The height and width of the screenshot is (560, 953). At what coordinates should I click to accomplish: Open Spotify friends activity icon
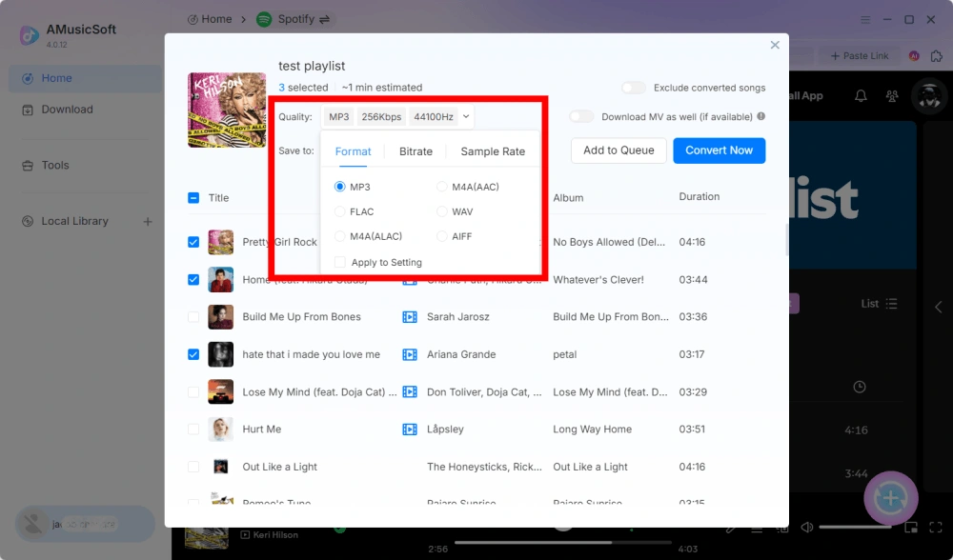click(x=892, y=96)
